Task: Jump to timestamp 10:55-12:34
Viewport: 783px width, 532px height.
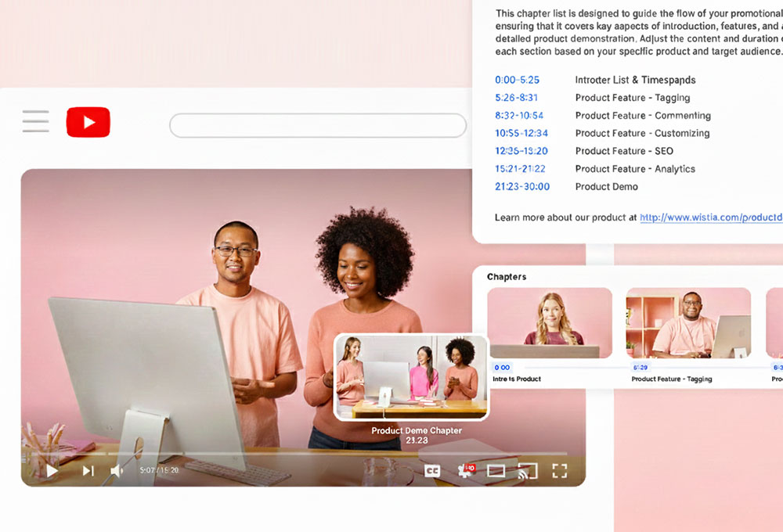Action: [x=521, y=133]
